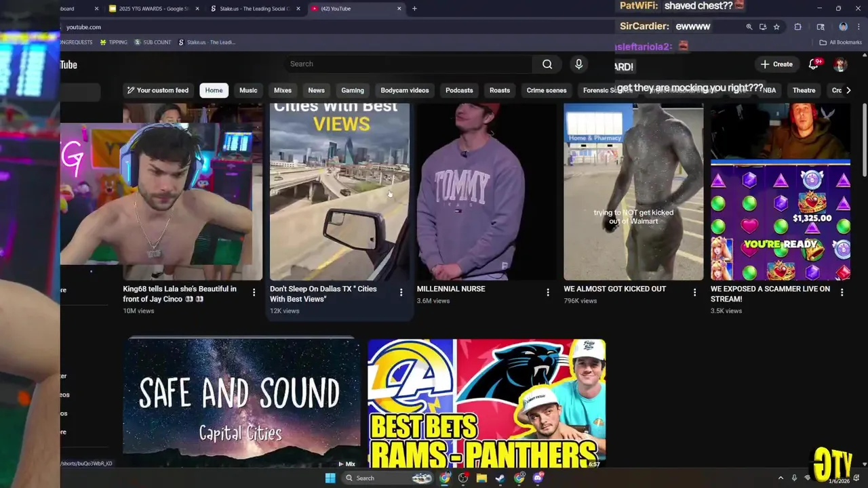Screen dimensions: 868x488
Task: Activate voice search microphone icon
Action: [x=578, y=64]
